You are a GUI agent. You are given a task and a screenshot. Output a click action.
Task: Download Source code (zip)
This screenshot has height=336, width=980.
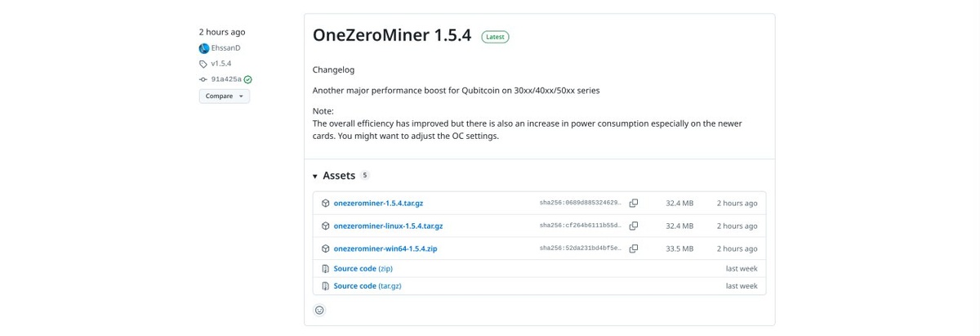pos(363,268)
